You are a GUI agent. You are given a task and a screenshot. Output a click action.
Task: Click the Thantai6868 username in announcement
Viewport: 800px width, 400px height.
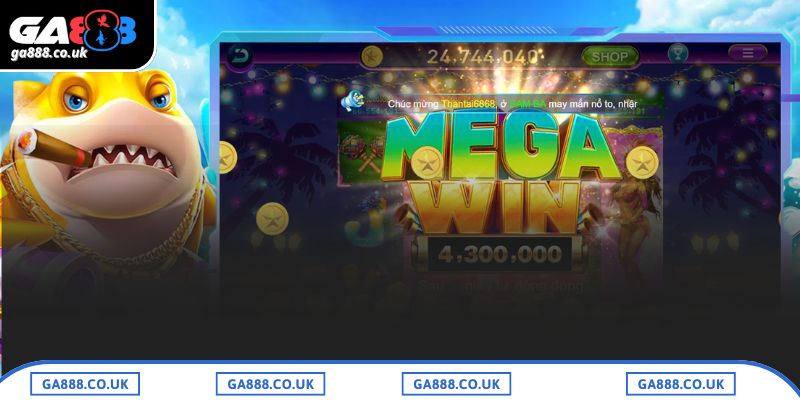pos(468,104)
